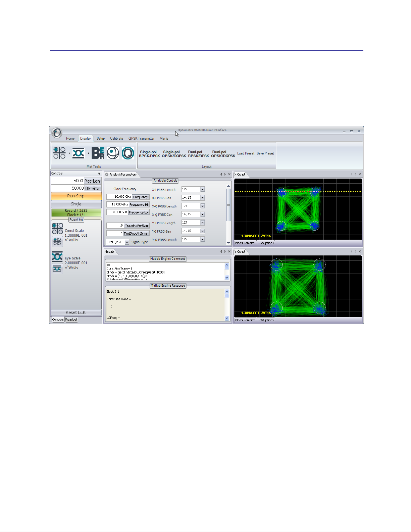
Task: Click the Analysis Controls vertical scrollbar
Action: pyautogui.click(x=228, y=214)
